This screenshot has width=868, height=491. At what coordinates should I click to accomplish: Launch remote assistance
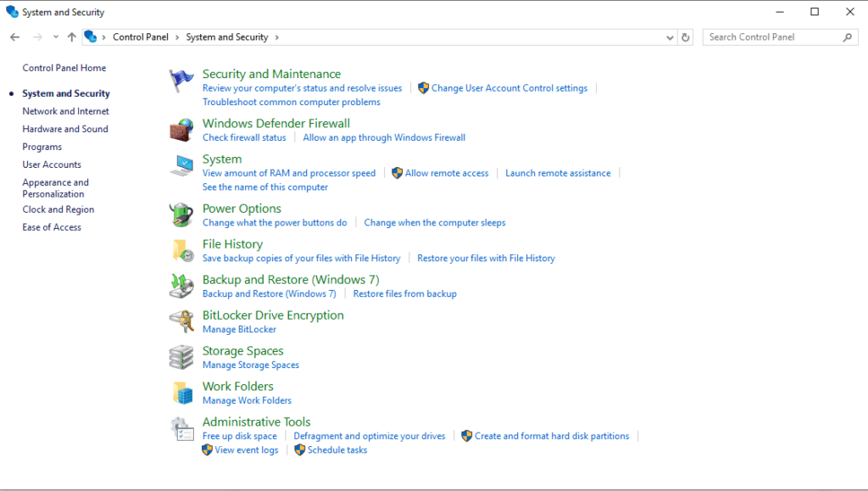click(558, 173)
